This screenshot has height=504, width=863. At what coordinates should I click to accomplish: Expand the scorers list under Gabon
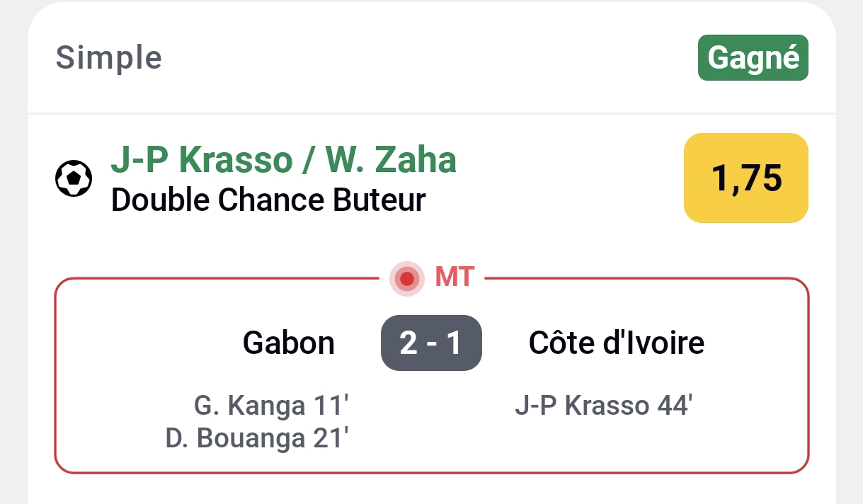click(x=270, y=421)
